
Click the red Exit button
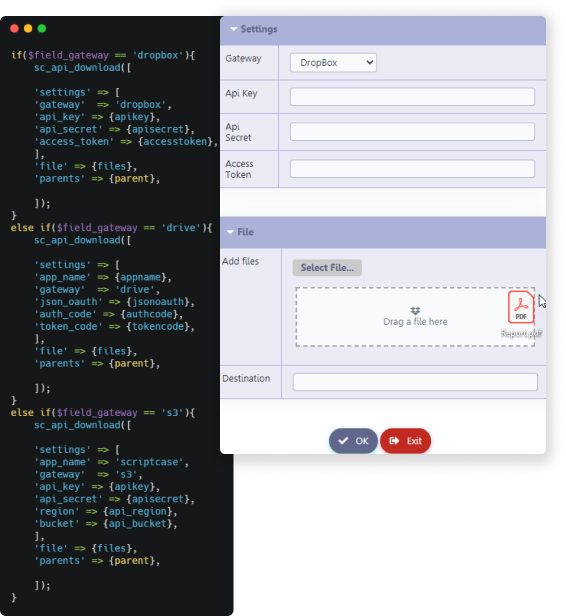405,441
